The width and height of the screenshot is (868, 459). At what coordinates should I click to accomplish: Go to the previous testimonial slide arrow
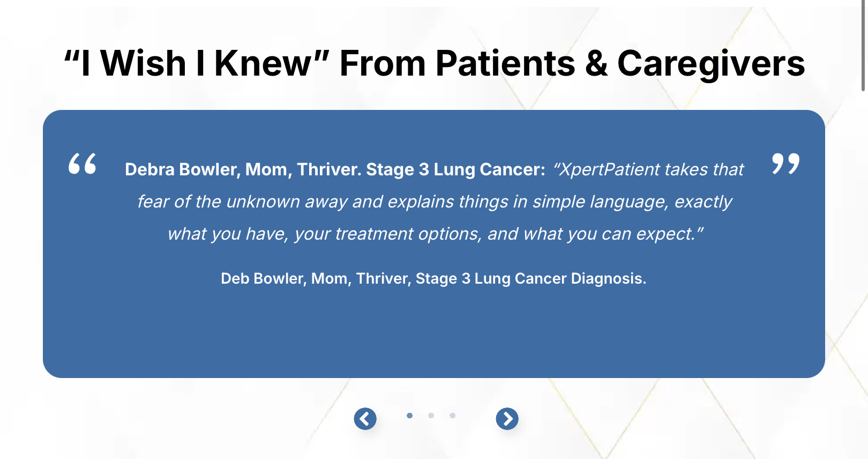tap(365, 419)
